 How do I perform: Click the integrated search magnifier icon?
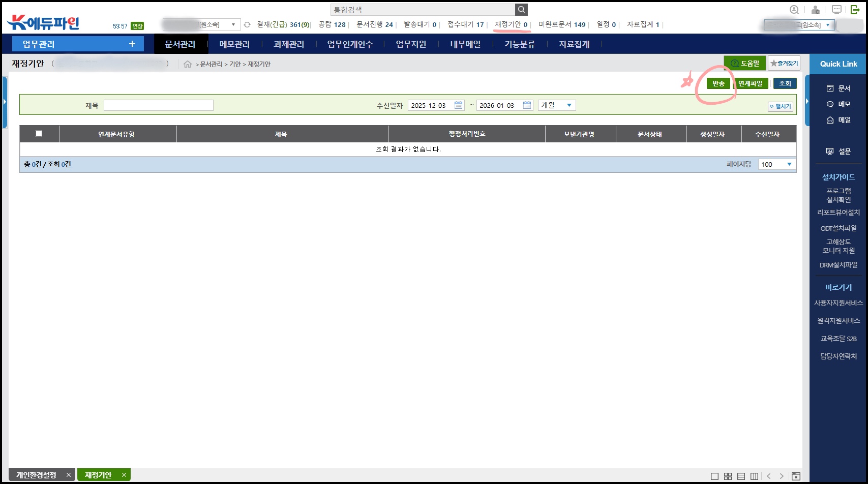point(521,10)
